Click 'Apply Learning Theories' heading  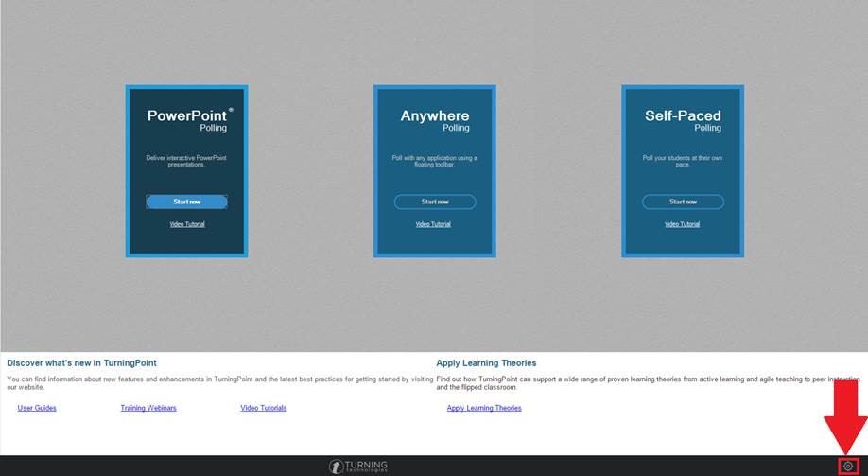click(486, 363)
